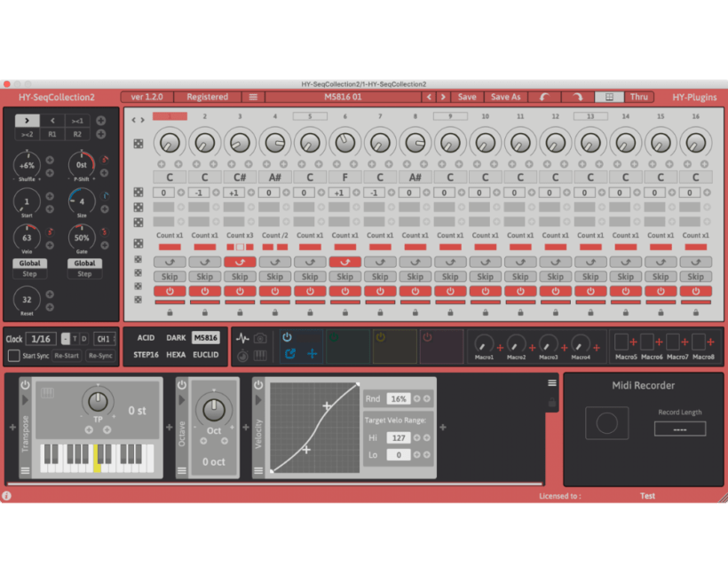Click the waveform icon in the bottom panel

(241, 337)
